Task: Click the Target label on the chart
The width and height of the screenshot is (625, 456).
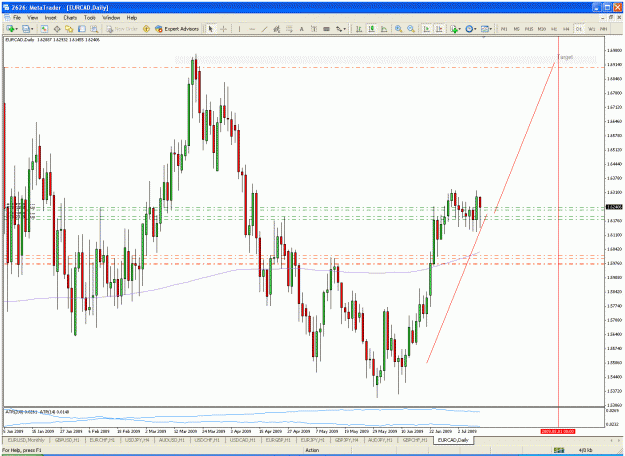Action: (565, 57)
